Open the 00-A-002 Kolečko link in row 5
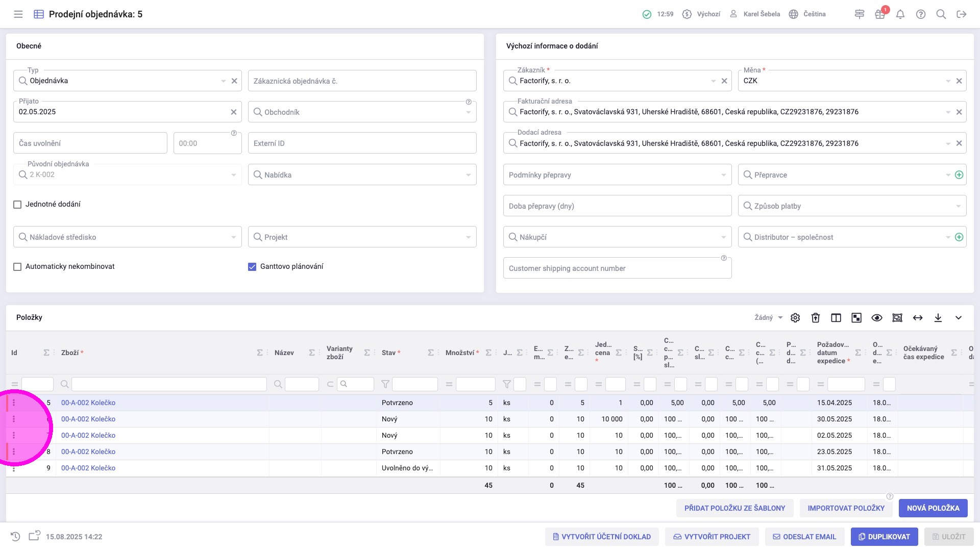 [88, 403]
